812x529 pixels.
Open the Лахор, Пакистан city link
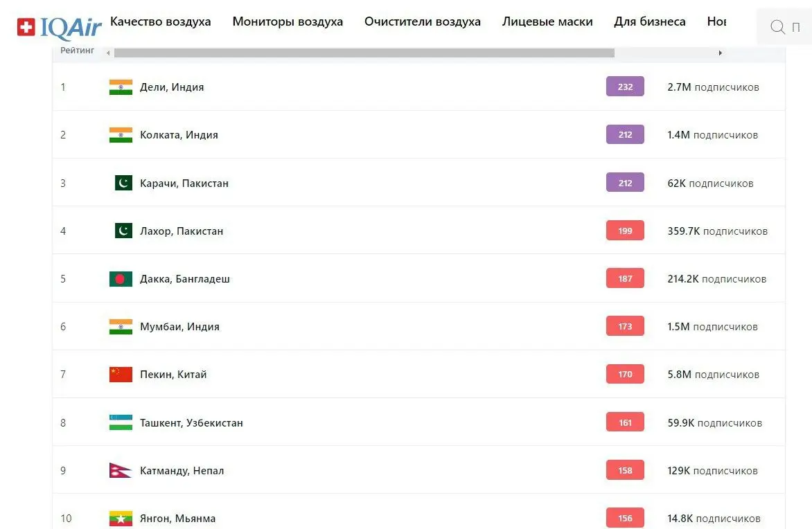click(182, 231)
